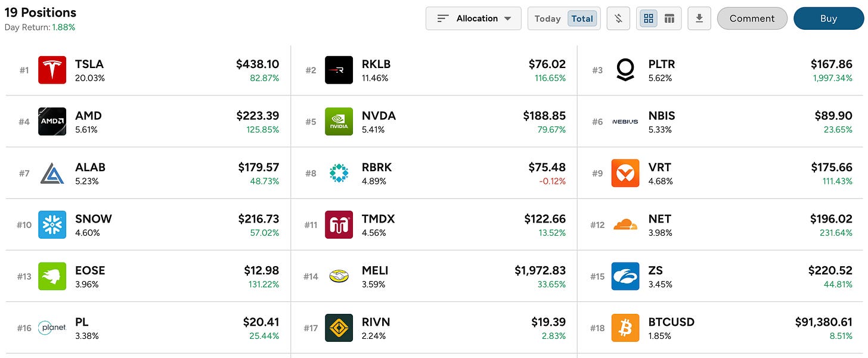The width and height of the screenshot is (868, 358).
Task: Select the Today return toggle
Action: (547, 18)
